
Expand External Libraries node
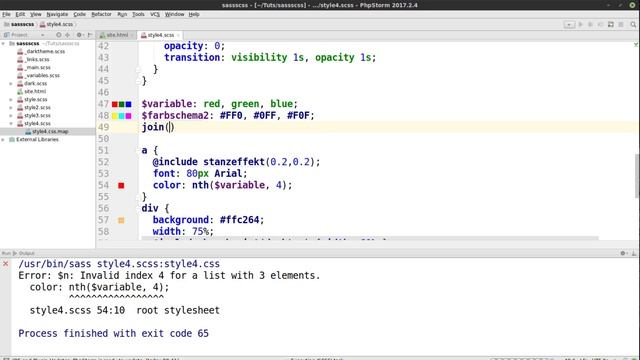click(4, 140)
